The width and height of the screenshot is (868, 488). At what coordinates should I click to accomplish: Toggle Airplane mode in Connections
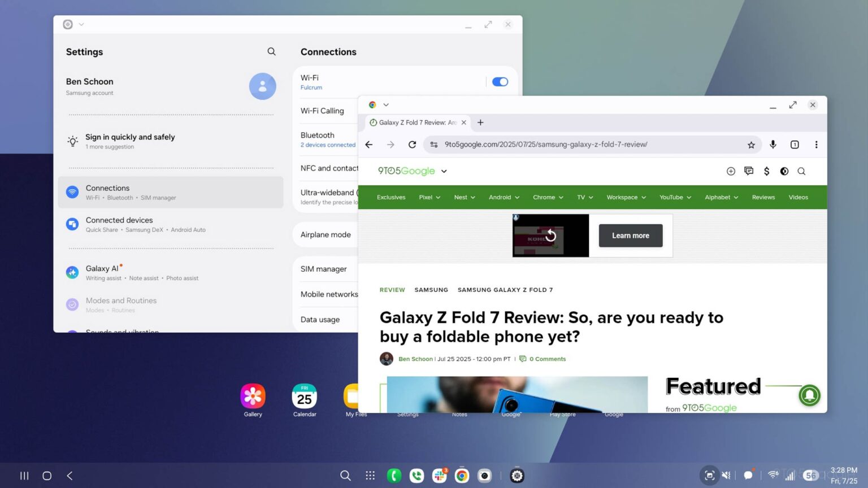click(325, 234)
